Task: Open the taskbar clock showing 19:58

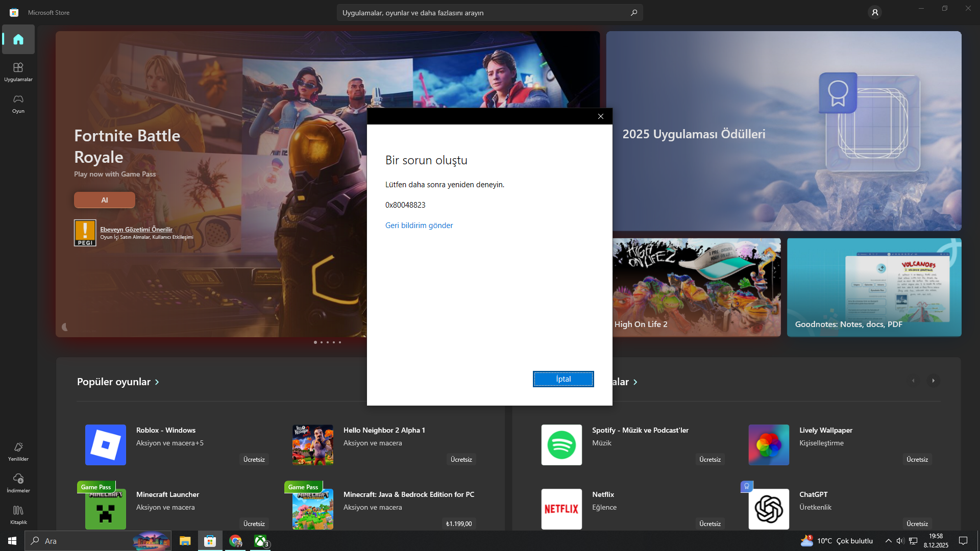Action: point(936,541)
